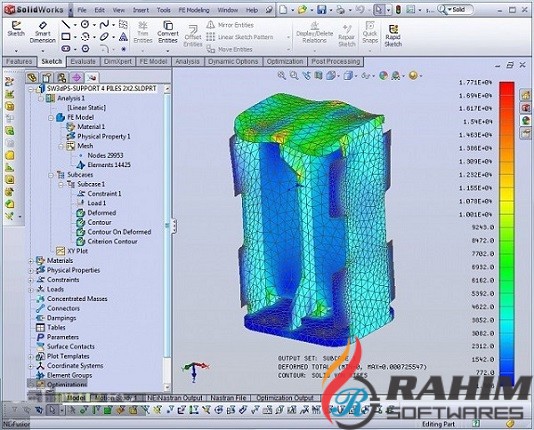Click the Open folder icon
The height and width of the screenshot is (430, 534).
[302, 10]
